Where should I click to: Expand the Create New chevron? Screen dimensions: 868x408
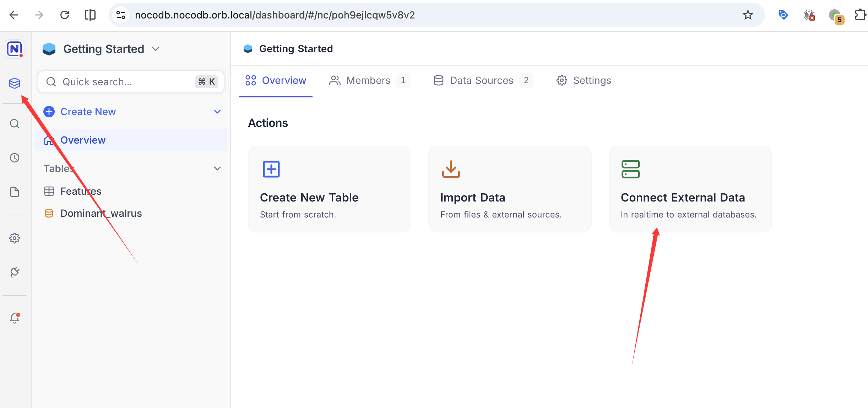[x=217, y=112]
